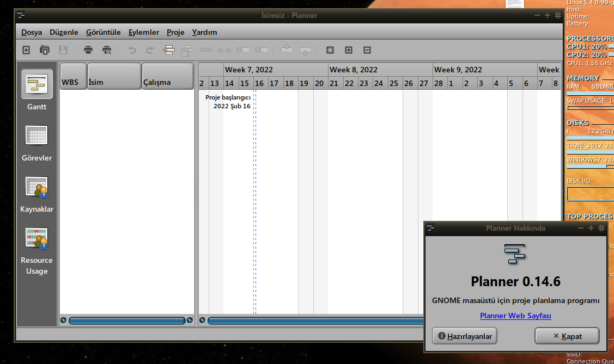Switch to the Gantt view
This screenshot has width=614, height=364.
click(x=37, y=90)
